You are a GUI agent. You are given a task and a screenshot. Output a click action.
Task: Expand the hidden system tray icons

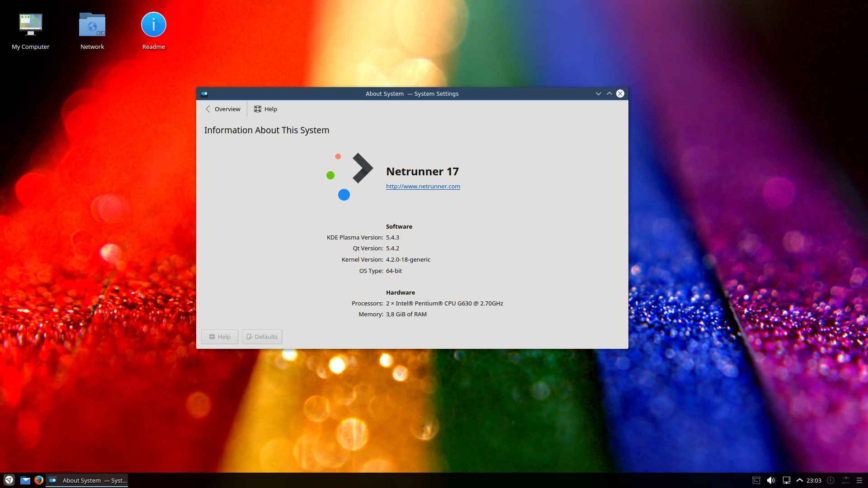point(800,480)
